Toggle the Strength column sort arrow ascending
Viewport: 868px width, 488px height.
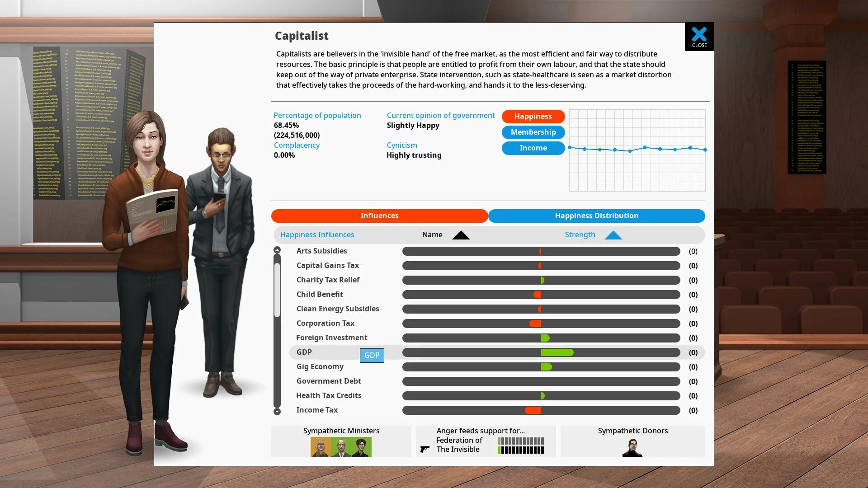613,235
